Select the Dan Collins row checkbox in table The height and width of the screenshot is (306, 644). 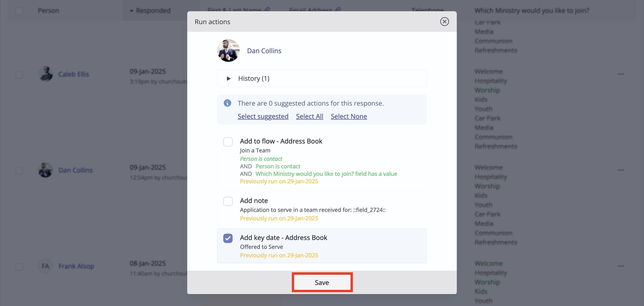pyautogui.click(x=19, y=171)
